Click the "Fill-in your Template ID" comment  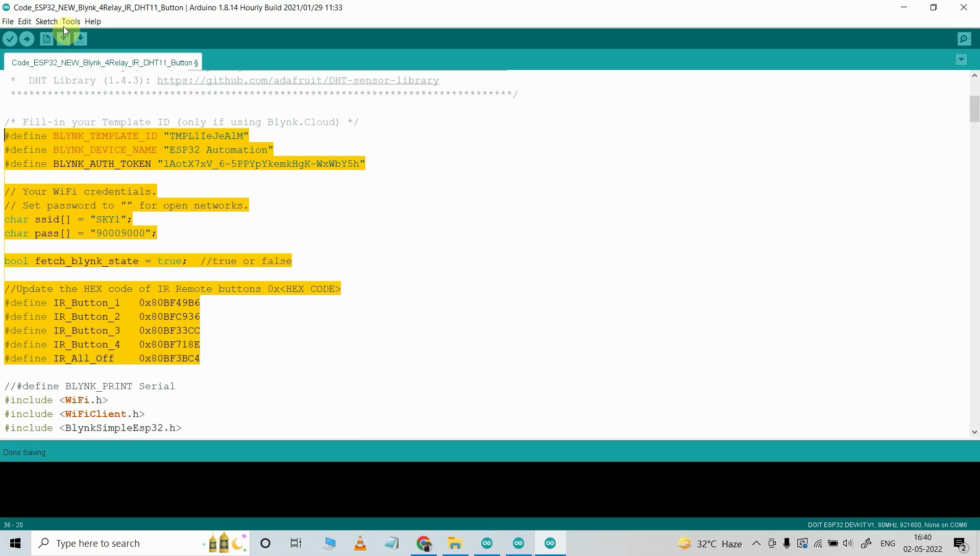pos(182,122)
